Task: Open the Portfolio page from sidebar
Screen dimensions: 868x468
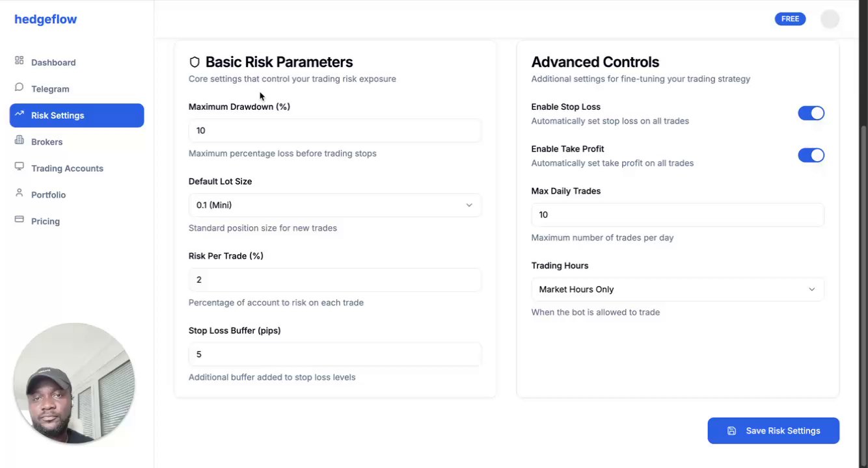Action: [x=48, y=195]
